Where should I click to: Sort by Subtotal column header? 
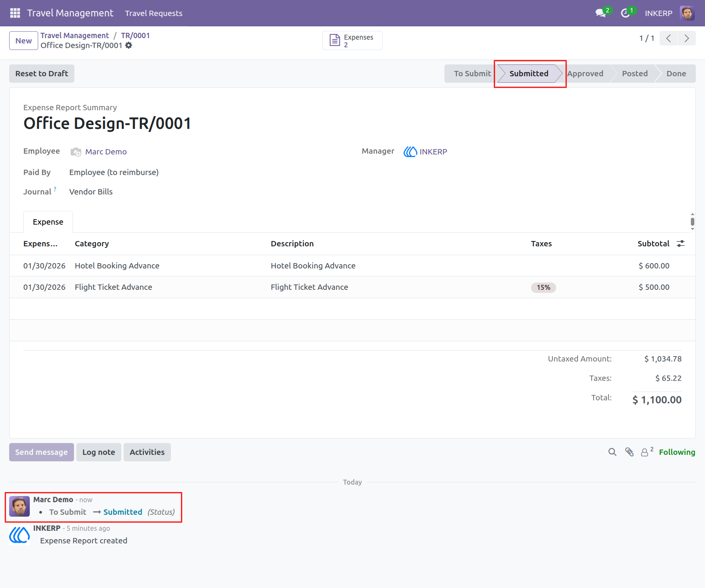pos(653,244)
